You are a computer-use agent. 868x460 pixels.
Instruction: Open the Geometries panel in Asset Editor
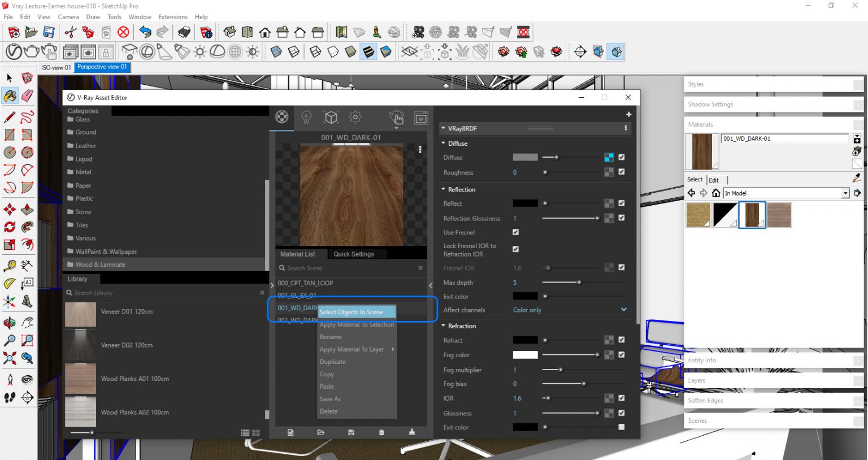point(331,118)
